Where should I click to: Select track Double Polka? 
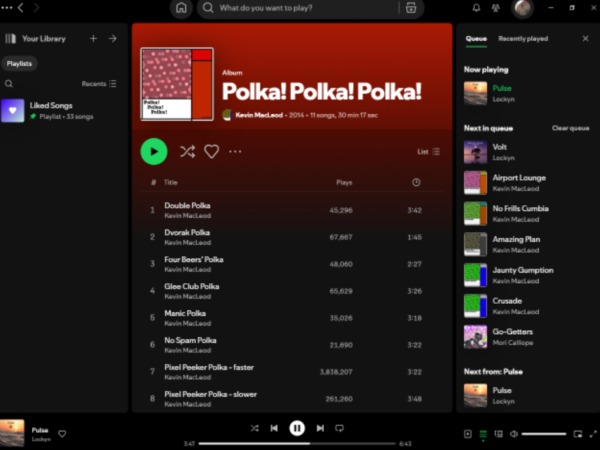tap(292, 210)
